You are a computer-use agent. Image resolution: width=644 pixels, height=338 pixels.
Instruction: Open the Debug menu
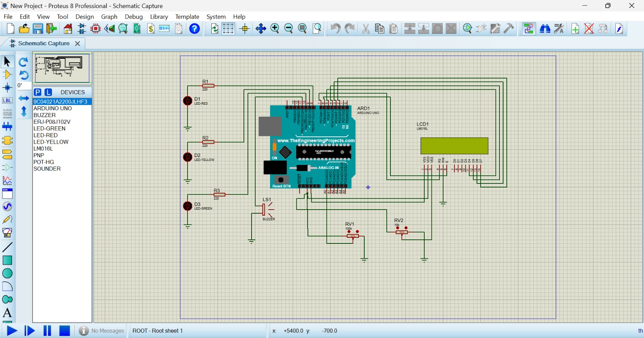(134, 16)
